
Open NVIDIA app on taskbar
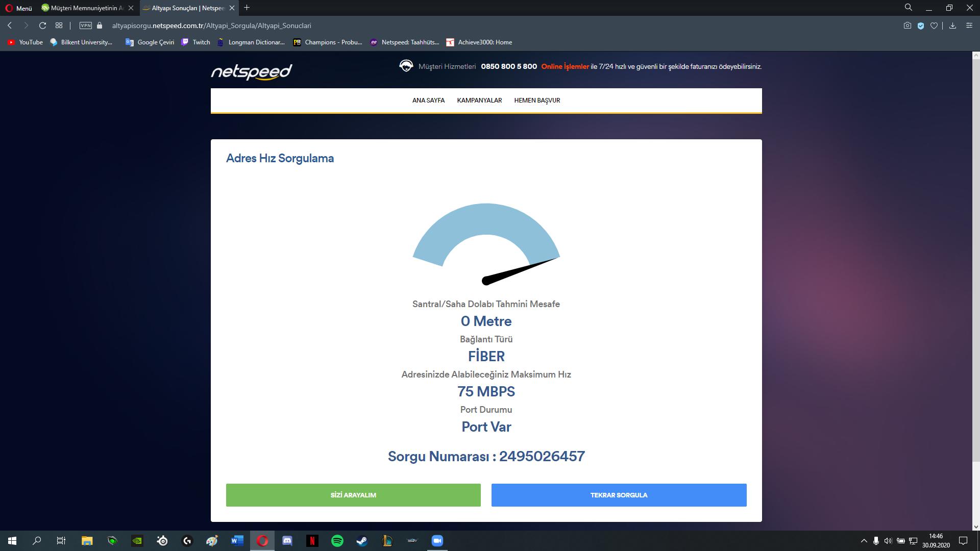137,541
